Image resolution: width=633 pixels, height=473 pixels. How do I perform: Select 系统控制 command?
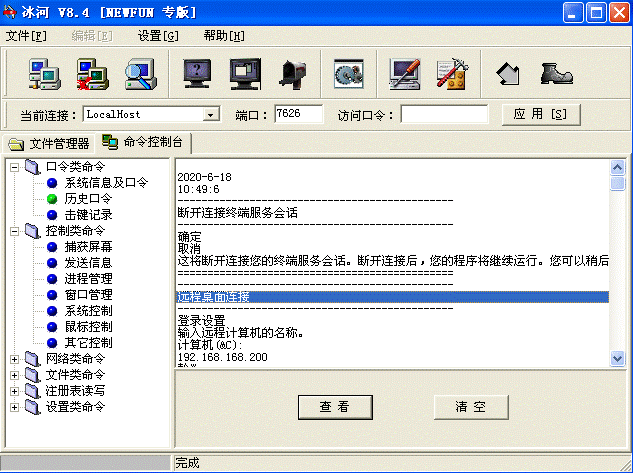point(88,311)
